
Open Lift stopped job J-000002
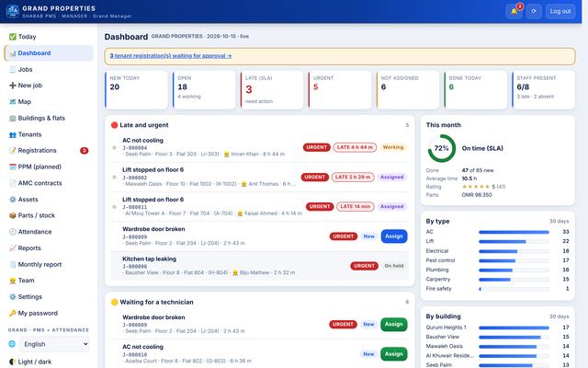[x=259, y=177]
